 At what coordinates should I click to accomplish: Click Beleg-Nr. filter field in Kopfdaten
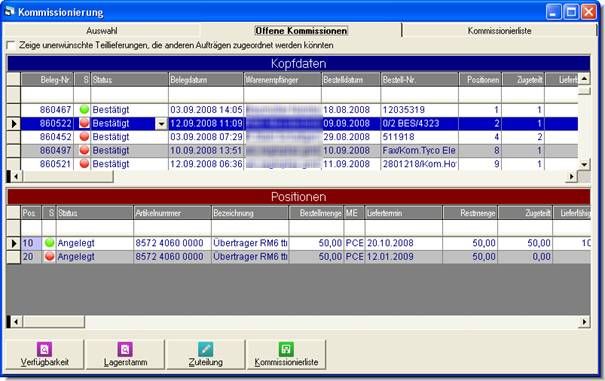[47, 95]
